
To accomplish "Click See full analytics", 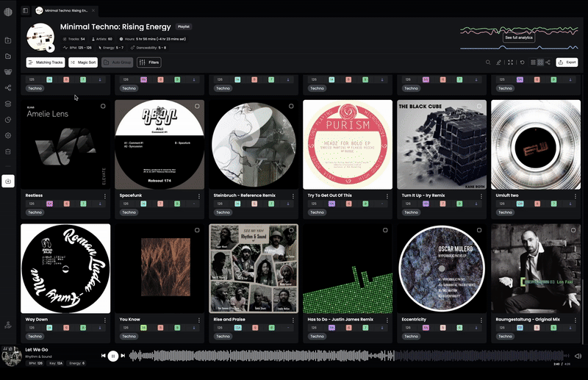I will click(519, 37).
